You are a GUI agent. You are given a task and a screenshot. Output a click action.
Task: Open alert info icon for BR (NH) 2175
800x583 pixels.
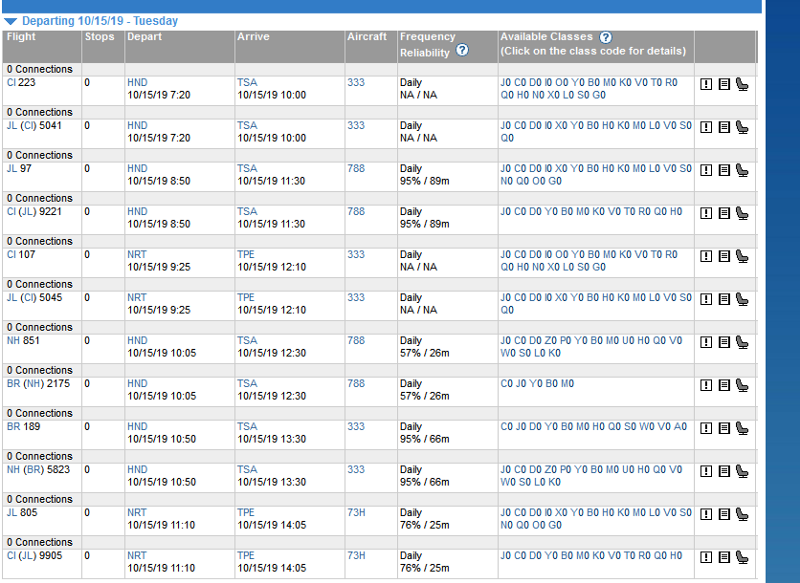[x=706, y=385]
